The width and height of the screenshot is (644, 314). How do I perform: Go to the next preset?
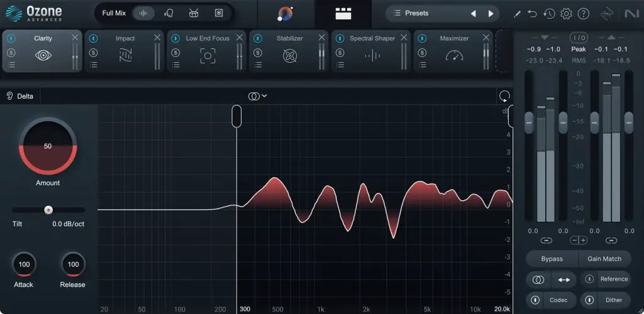[x=491, y=14]
